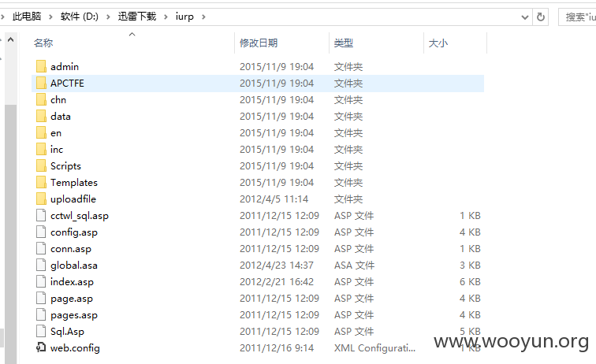
Task: Click the type ASA 文件 of global.asa
Action: point(354,266)
